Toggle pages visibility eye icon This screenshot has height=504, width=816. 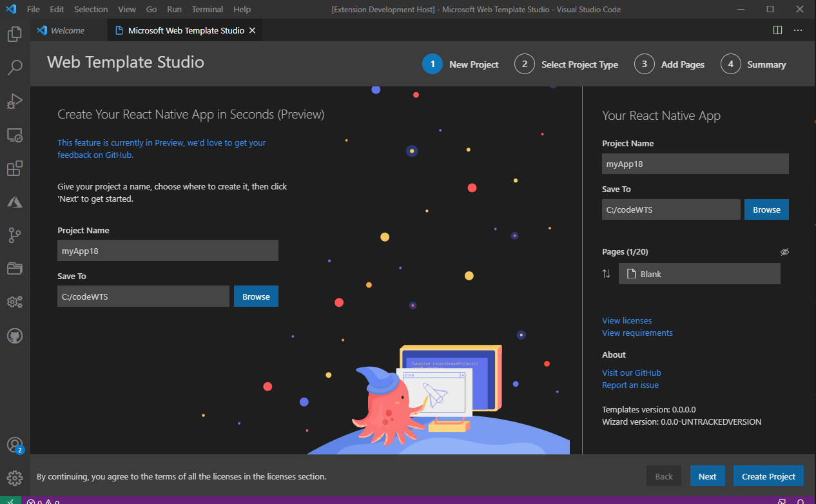click(x=784, y=252)
